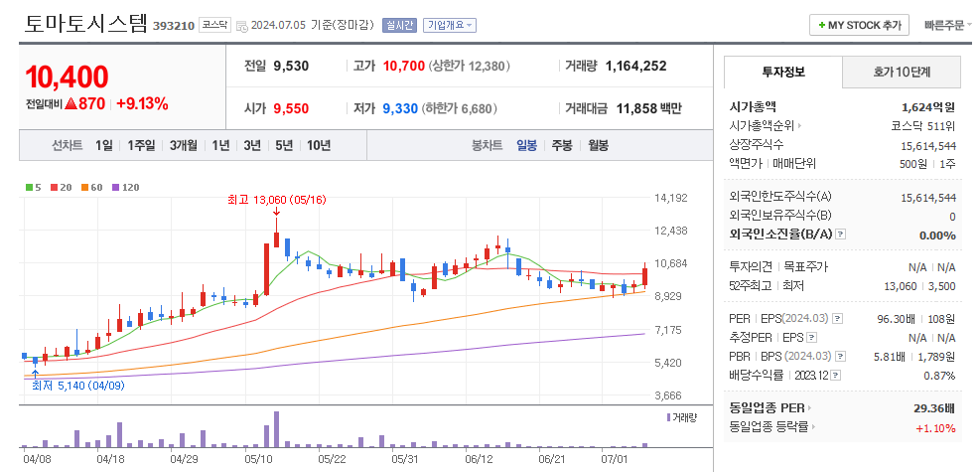
Task: Click the current price 10,400
Action: point(67,77)
